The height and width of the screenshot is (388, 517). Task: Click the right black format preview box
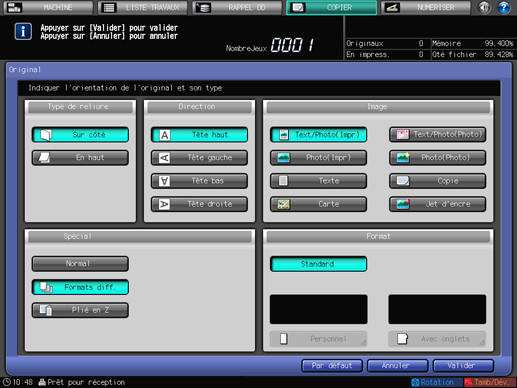[x=437, y=309]
